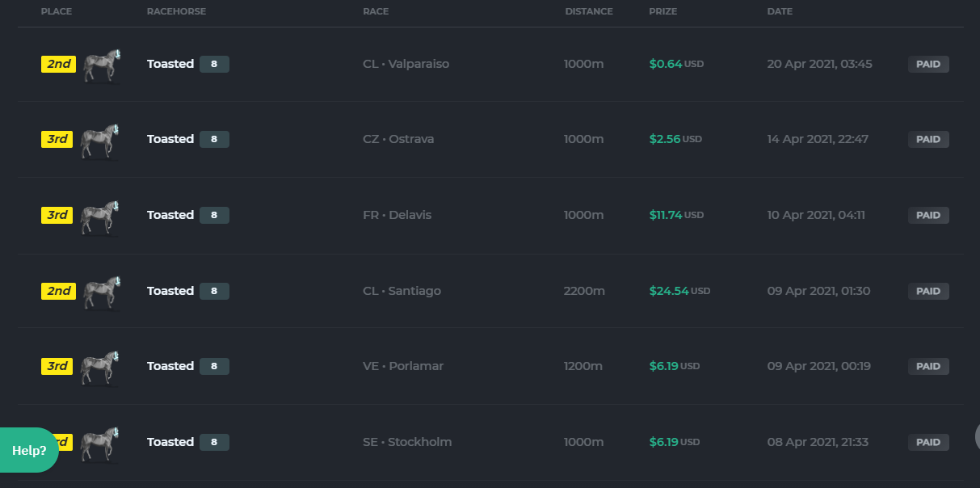Open the FR • Delavis race link
Image resolution: width=980 pixels, height=488 pixels.
tap(397, 215)
